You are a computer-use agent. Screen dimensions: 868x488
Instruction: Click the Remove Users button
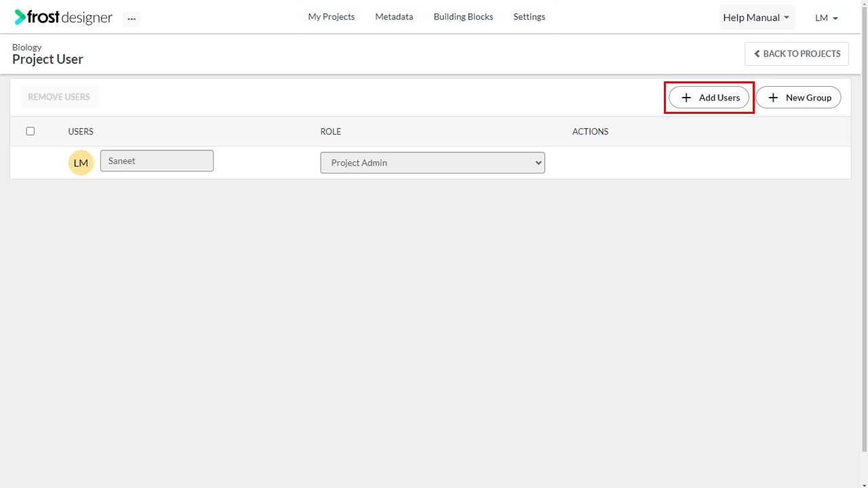click(x=59, y=97)
